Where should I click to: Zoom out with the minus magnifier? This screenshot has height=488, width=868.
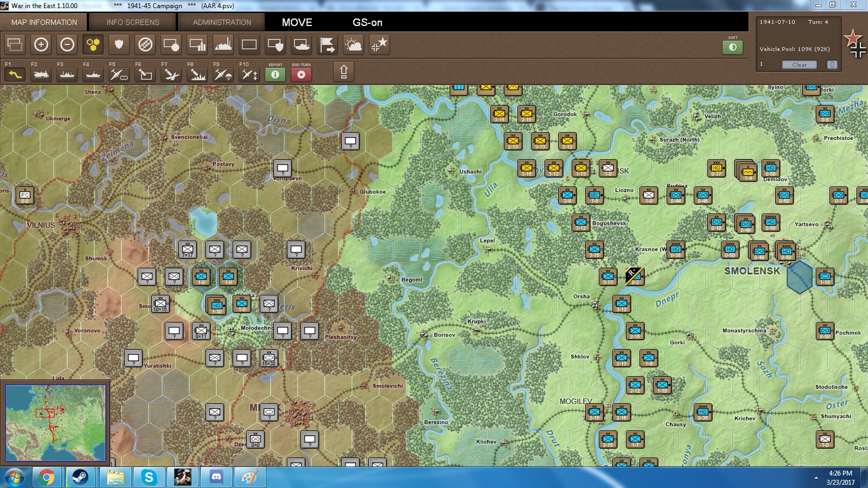point(67,44)
